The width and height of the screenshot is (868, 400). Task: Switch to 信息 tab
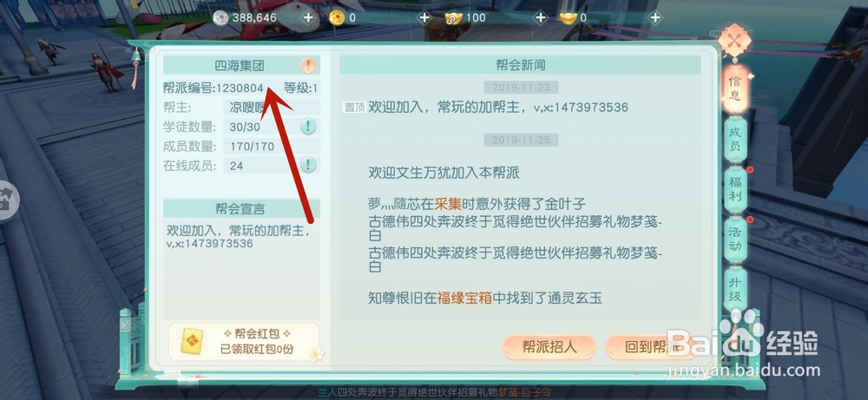[735, 90]
